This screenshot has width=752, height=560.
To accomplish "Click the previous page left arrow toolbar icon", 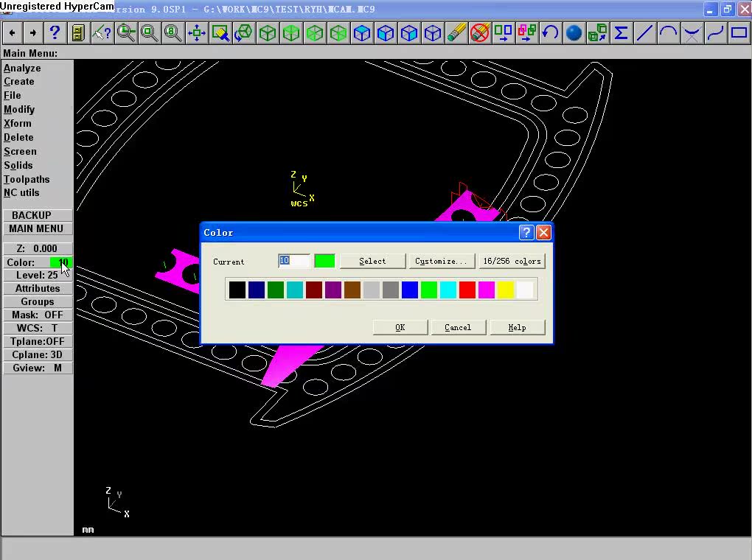I will coord(12,33).
